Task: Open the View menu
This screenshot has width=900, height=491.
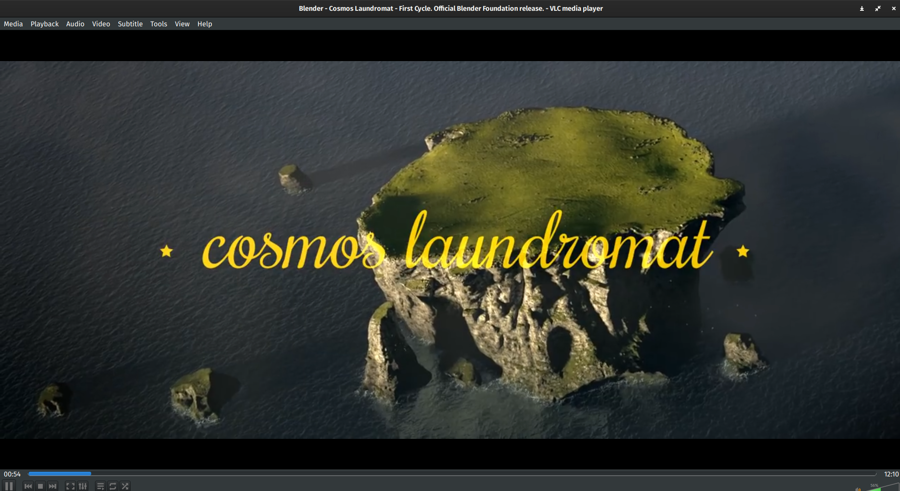Action: [x=182, y=24]
